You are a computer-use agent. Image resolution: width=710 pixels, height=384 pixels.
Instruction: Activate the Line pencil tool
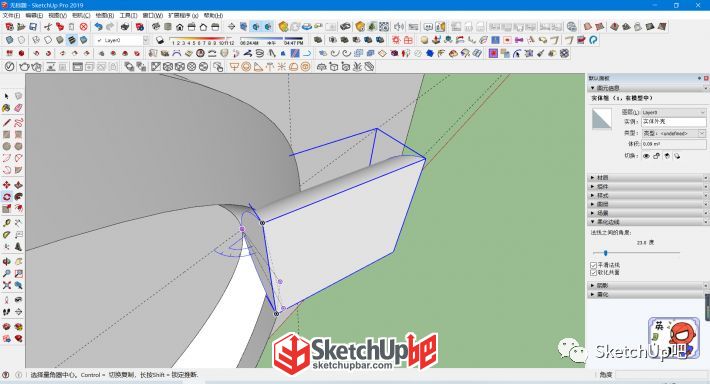coord(6,123)
